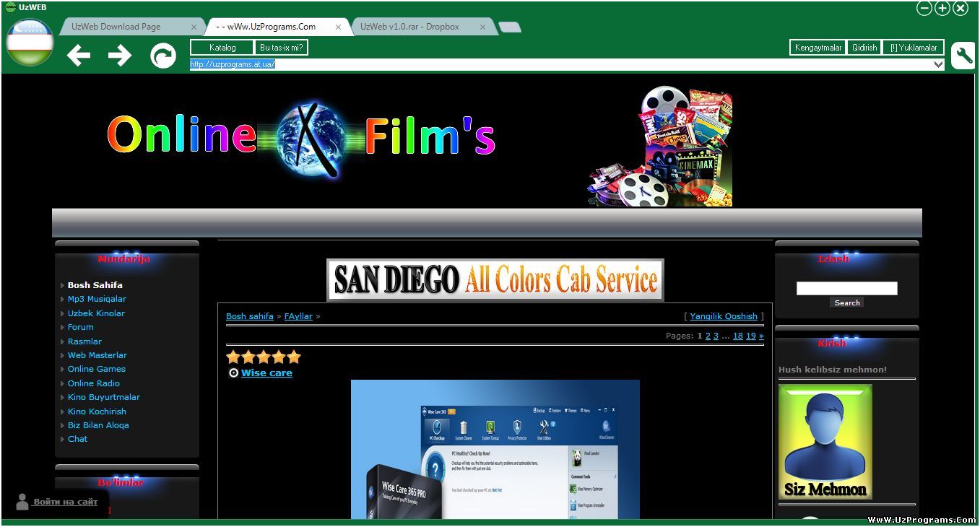Viewport: 980px width, 527px height.
Task: Close the UzWeb v1.0.rar Dropbox tab
Action: (482, 27)
